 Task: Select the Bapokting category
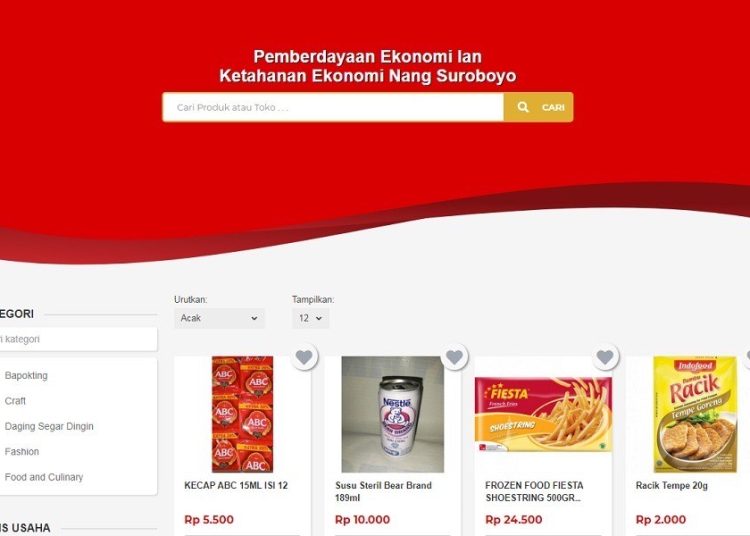pos(26,375)
